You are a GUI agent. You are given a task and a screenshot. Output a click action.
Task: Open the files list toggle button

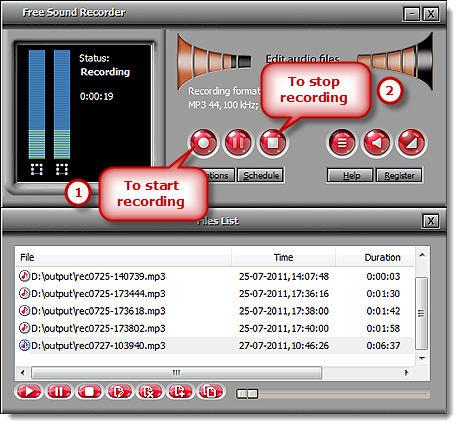point(342,143)
